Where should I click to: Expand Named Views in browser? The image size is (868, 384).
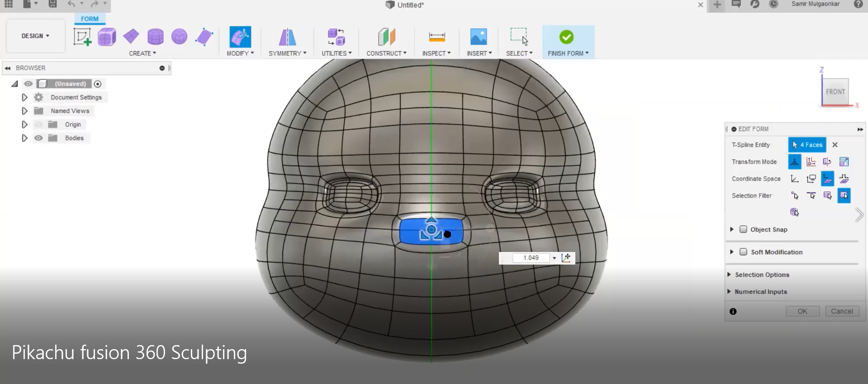click(x=24, y=111)
